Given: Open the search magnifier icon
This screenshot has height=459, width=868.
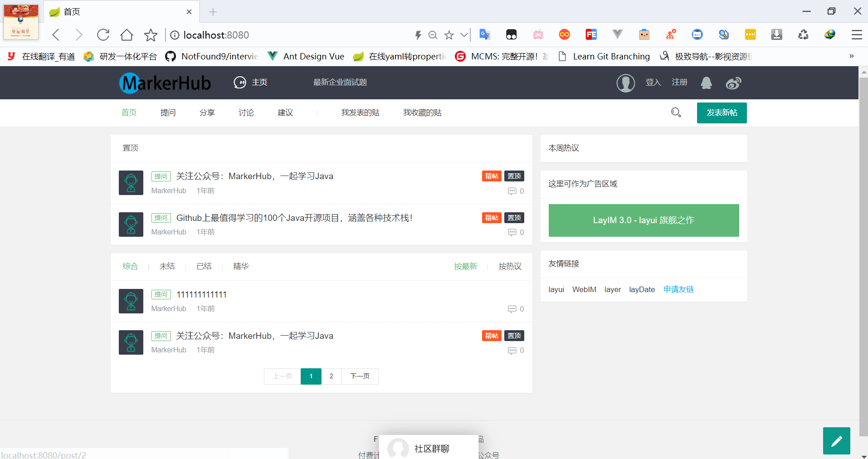Looking at the screenshot, I should click(x=676, y=112).
